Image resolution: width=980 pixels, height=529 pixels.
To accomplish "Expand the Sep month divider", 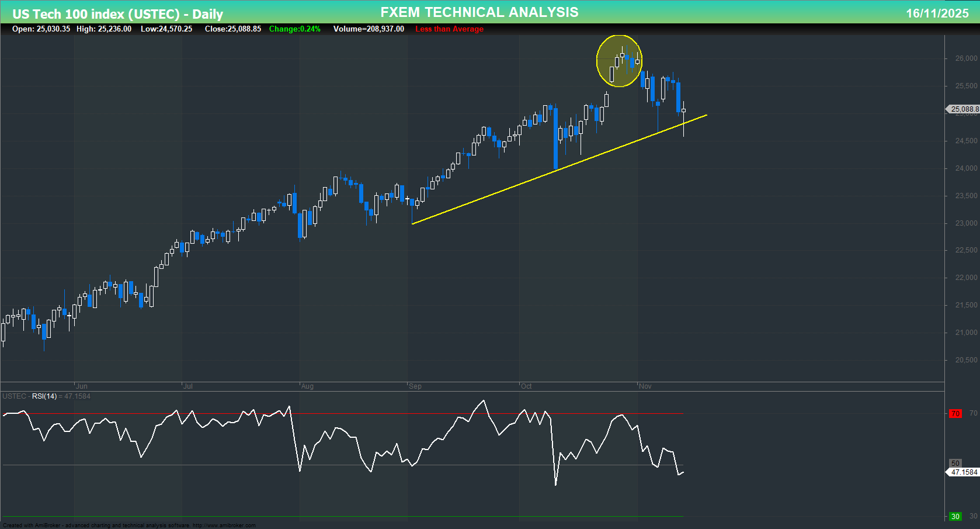I will point(415,386).
